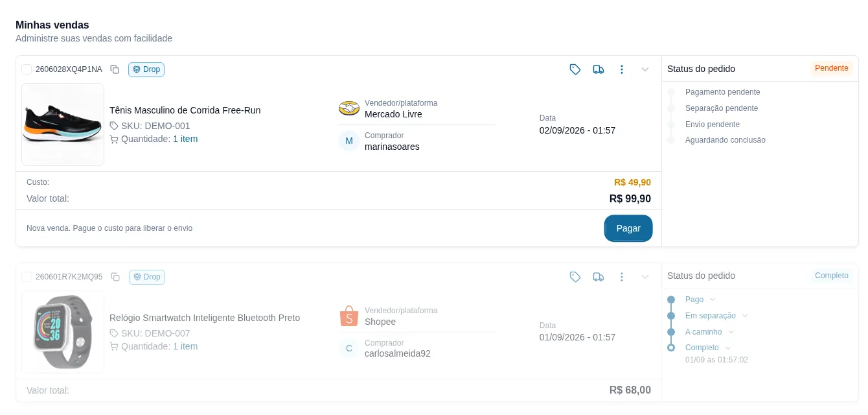Click tag icon on the Smartwatch order
Image resolution: width=868 pixels, height=415 pixels.
[575, 277]
